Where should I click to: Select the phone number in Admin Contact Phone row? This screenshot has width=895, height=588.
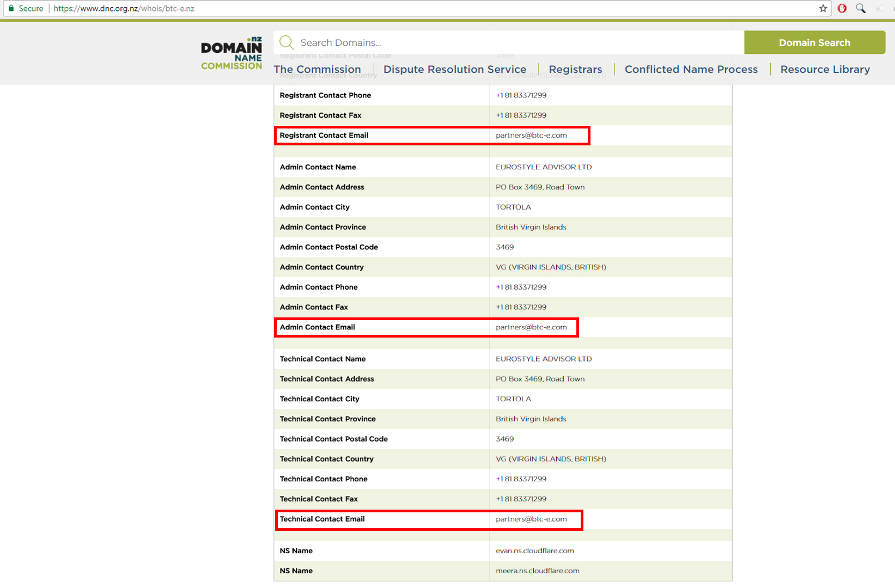(x=521, y=287)
